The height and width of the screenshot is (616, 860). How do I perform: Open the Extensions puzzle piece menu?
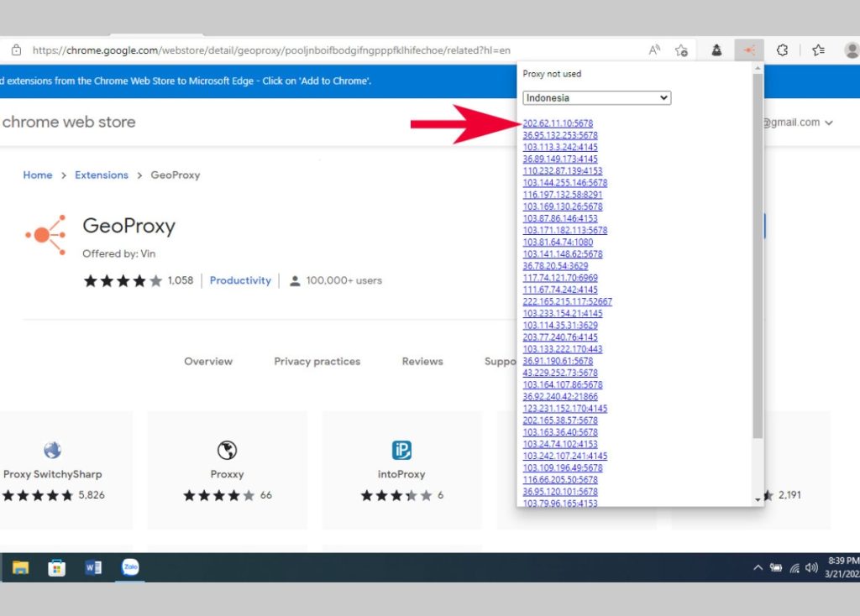(782, 50)
